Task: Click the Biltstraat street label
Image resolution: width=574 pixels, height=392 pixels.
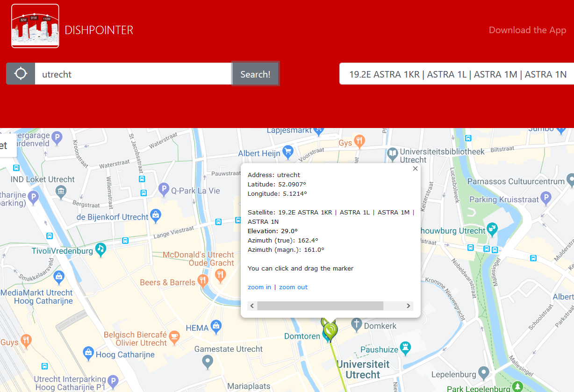Action: click(502, 150)
